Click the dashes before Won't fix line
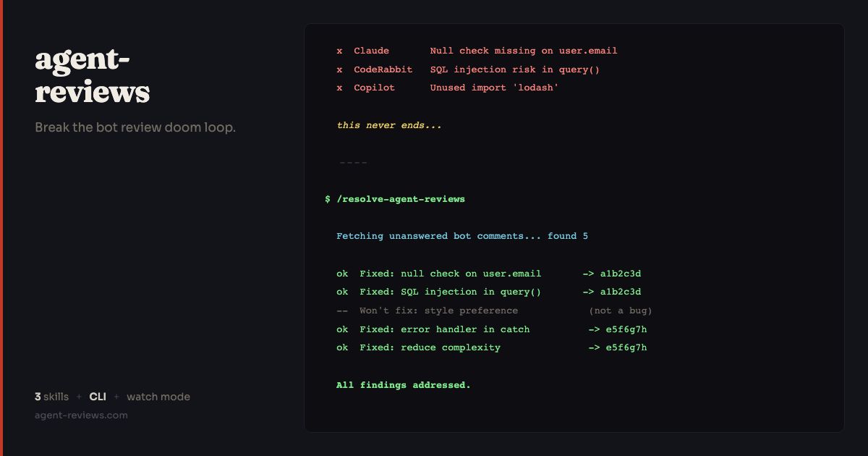This screenshot has height=456, width=868. pyautogui.click(x=342, y=311)
